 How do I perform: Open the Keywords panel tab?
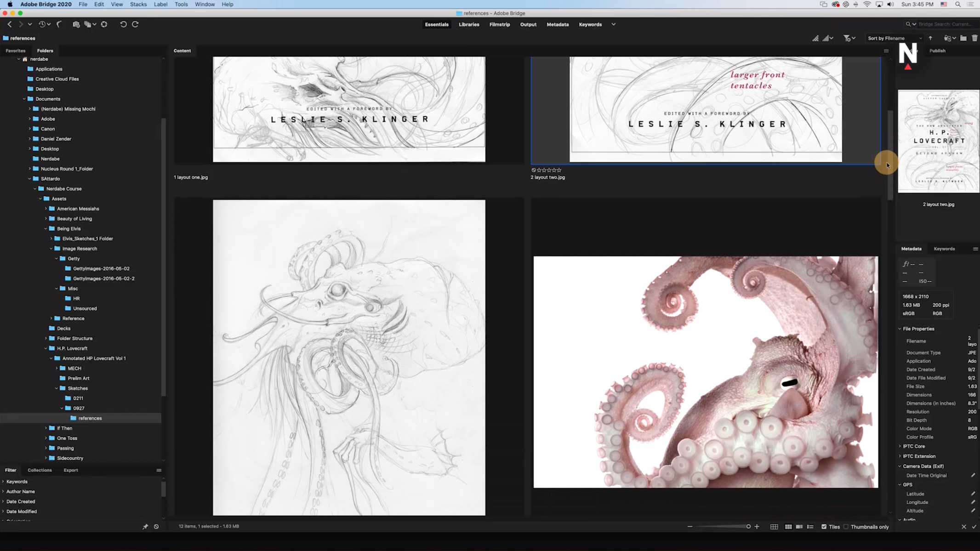point(944,249)
